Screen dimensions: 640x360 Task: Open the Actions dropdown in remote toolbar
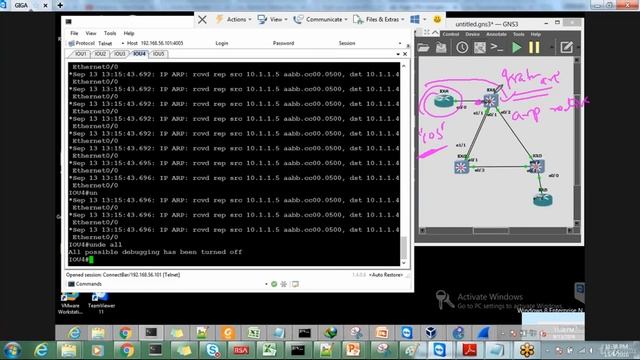click(x=233, y=19)
